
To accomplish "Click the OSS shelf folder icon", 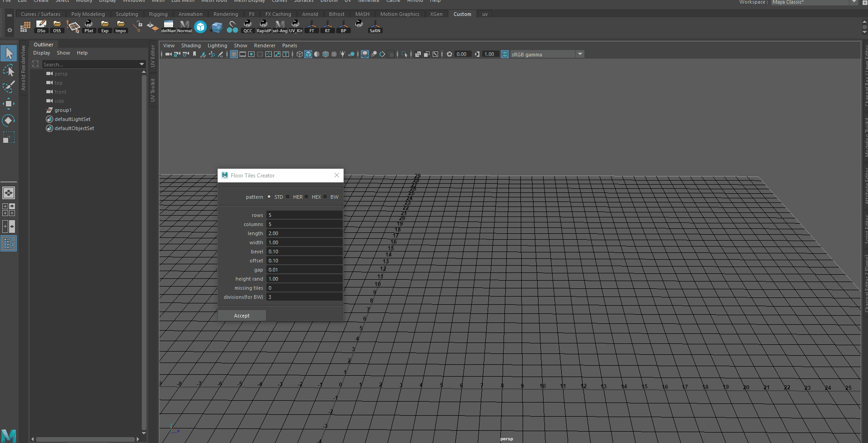I will point(57,27).
